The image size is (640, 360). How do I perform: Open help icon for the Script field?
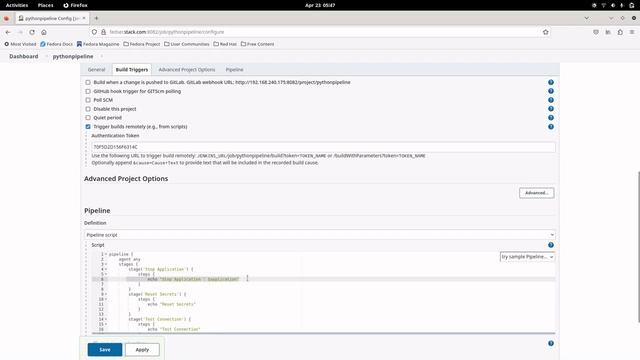click(x=551, y=245)
